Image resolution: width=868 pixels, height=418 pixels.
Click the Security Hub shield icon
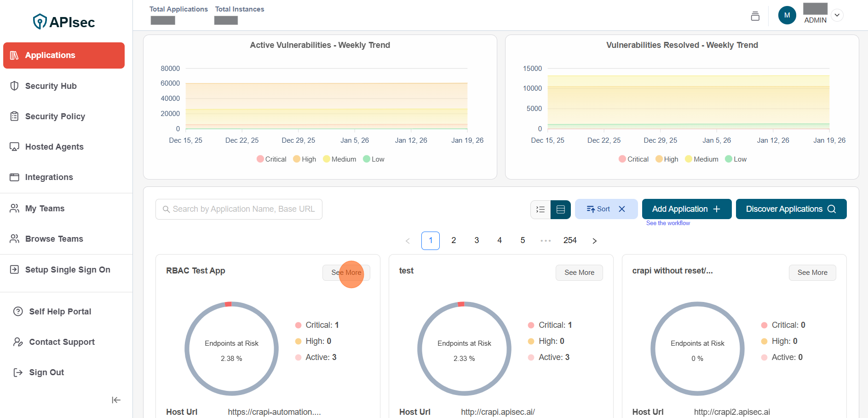[x=15, y=86]
